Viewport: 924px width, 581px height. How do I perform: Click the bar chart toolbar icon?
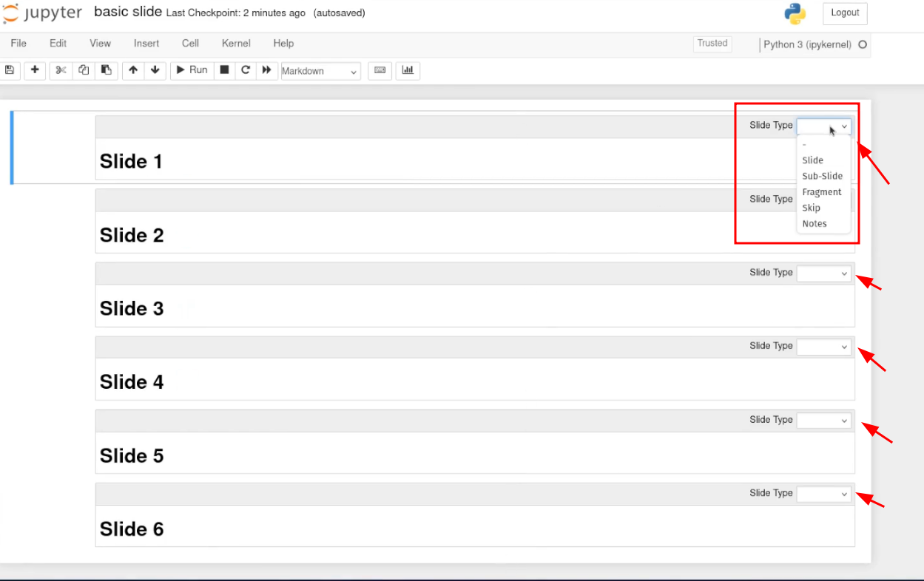pyautogui.click(x=408, y=70)
